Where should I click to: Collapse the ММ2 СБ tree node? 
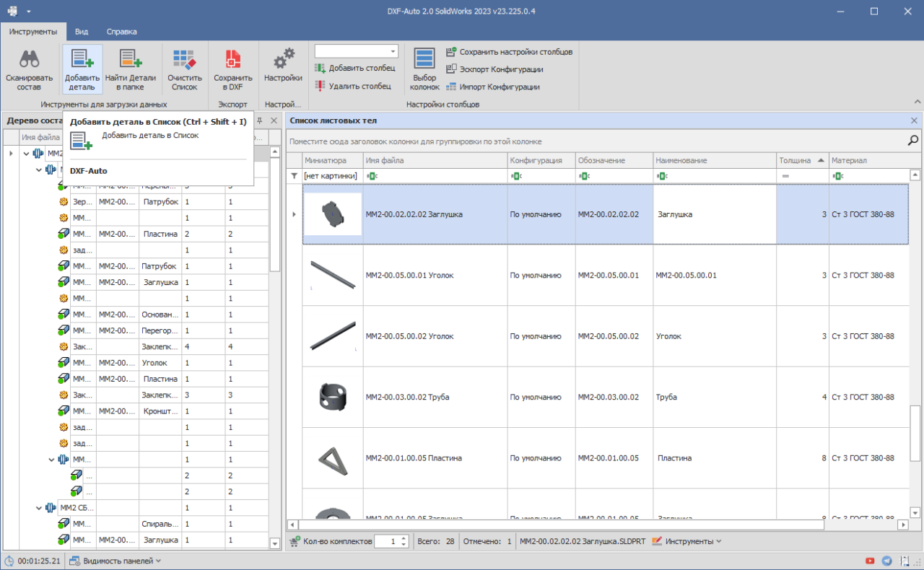click(x=39, y=508)
